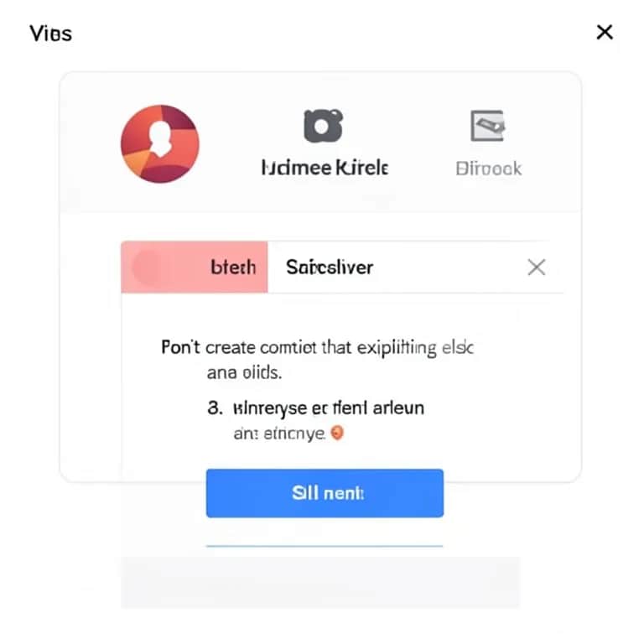Screen dimensions: 644x644
Task: Select the Dirook label text
Action: 489,169
